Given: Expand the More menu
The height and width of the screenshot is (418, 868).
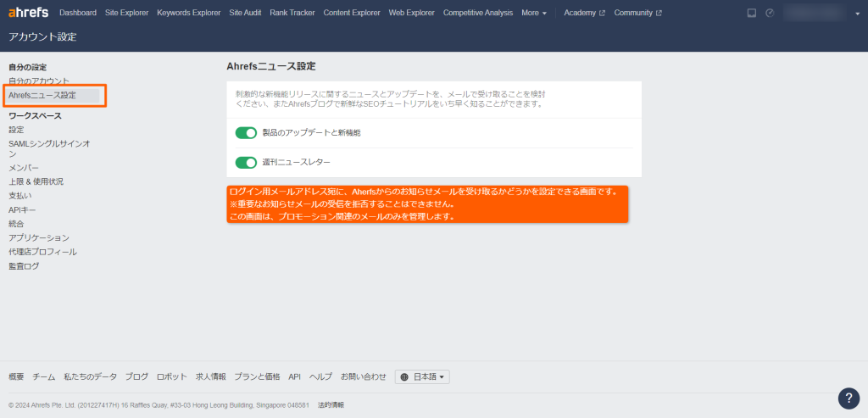Looking at the screenshot, I should 534,13.
